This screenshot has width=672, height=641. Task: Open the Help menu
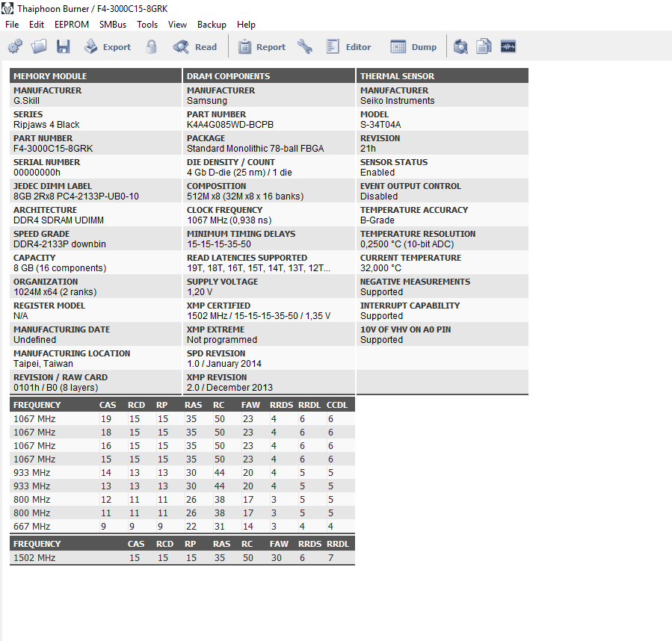click(246, 25)
